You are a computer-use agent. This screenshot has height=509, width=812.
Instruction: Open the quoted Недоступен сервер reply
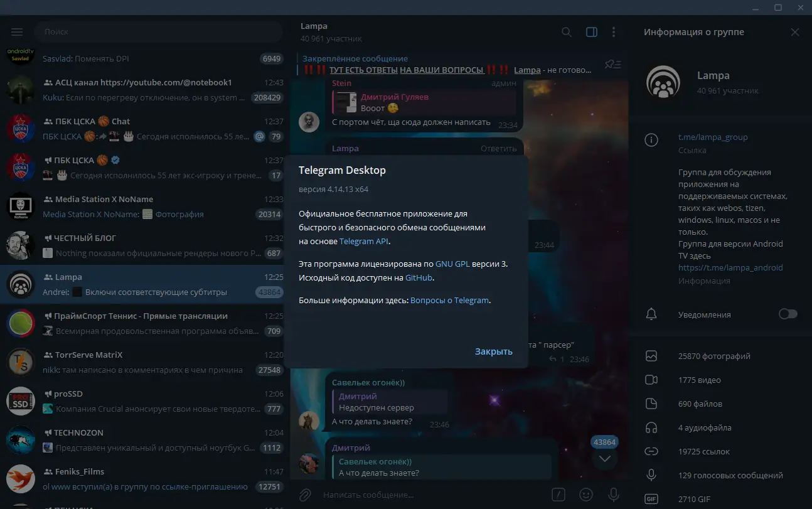390,402
